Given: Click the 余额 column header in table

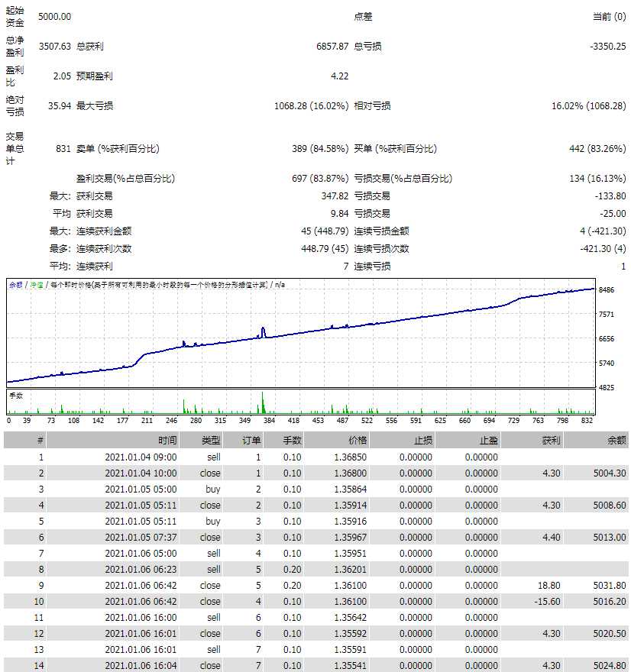Looking at the screenshot, I should (x=616, y=441).
